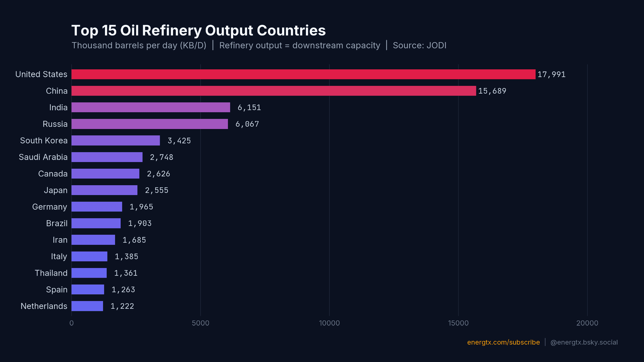Screen dimensions: 644x362
Task: Click the 17,991 value label
Action: 551,74
